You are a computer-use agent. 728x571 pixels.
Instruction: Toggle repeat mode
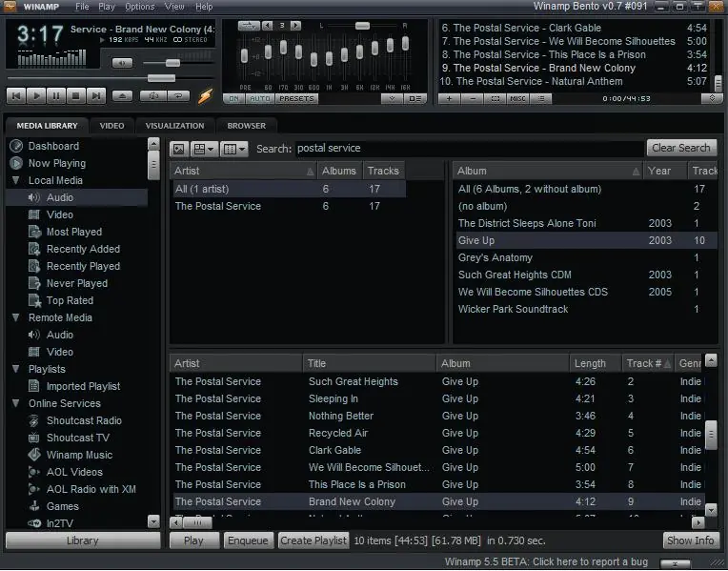tap(179, 95)
